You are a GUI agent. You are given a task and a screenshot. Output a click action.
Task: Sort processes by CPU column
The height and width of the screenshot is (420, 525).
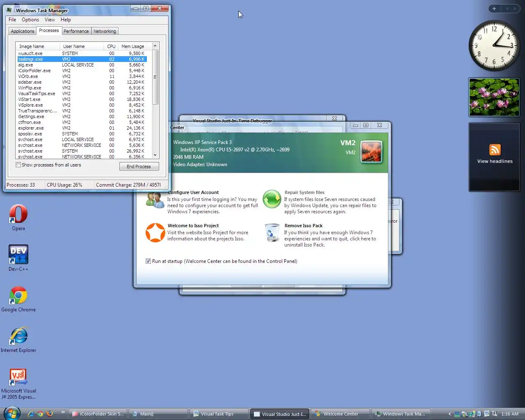(111, 46)
